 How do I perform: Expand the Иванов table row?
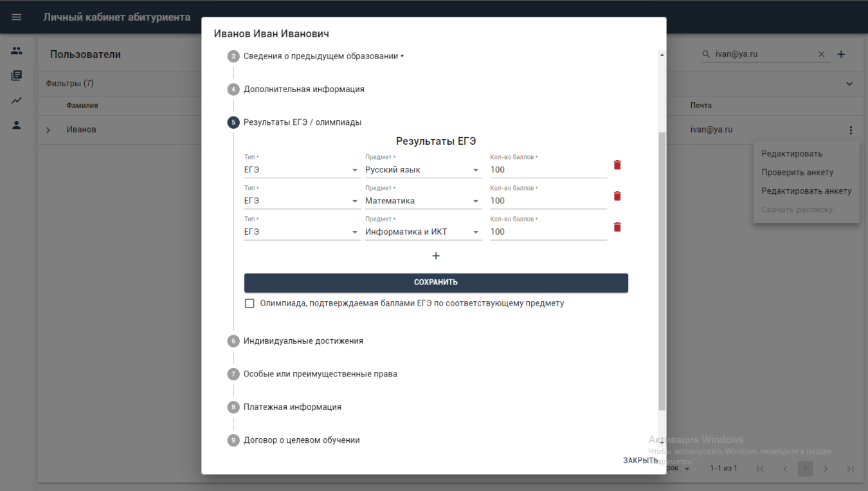pyautogui.click(x=48, y=130)
